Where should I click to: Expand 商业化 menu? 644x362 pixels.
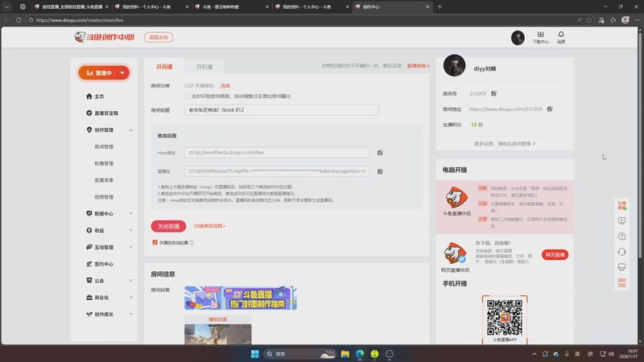[x=130, y=298]
